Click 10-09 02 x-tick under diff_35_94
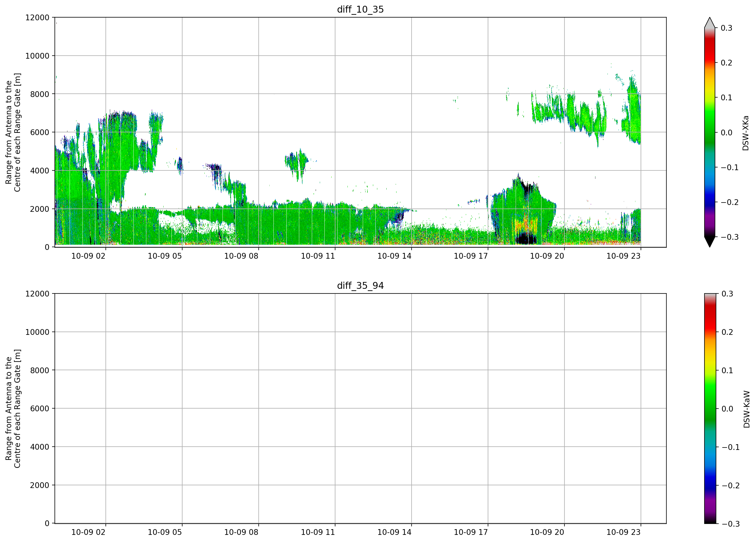The image size is (756, 542). (x=88, y=532)
